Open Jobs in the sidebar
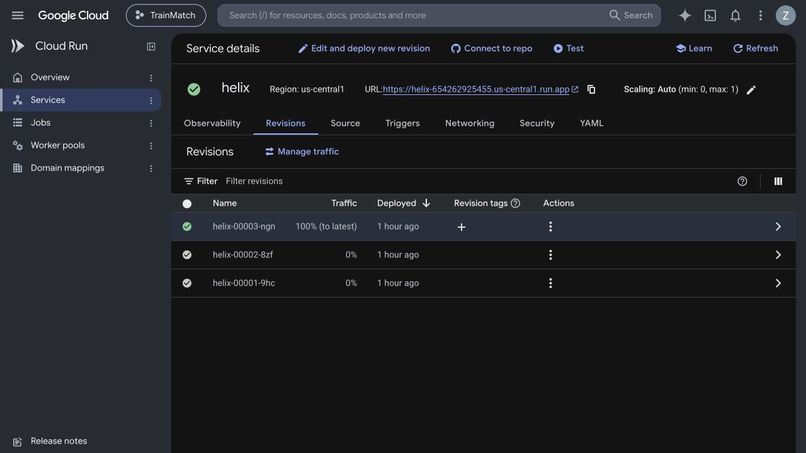Viewport: 806px width, 453px height. pyautogui.click(x=40, y=122)
